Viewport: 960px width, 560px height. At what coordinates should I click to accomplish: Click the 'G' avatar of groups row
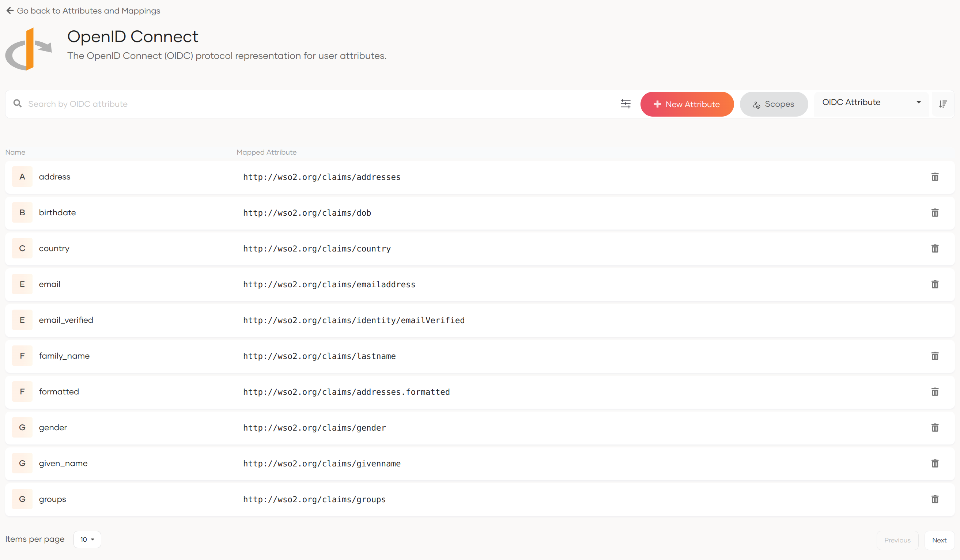[x=22, y=499]
